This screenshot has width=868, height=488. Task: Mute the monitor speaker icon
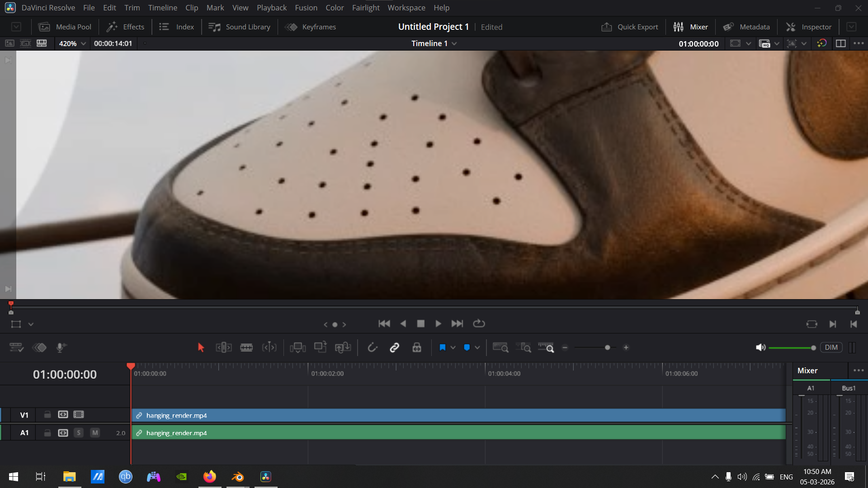[761, 347]
